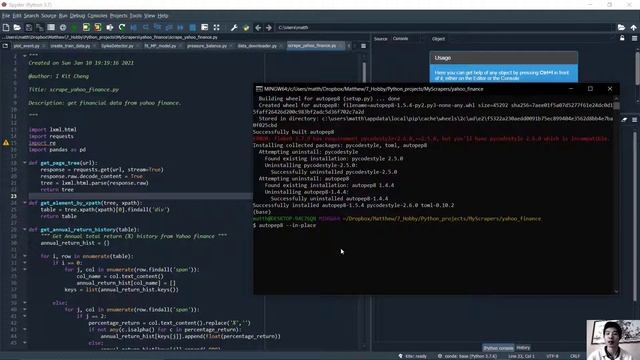
Task: Save the current file from the toolbar
Action: 29,27
